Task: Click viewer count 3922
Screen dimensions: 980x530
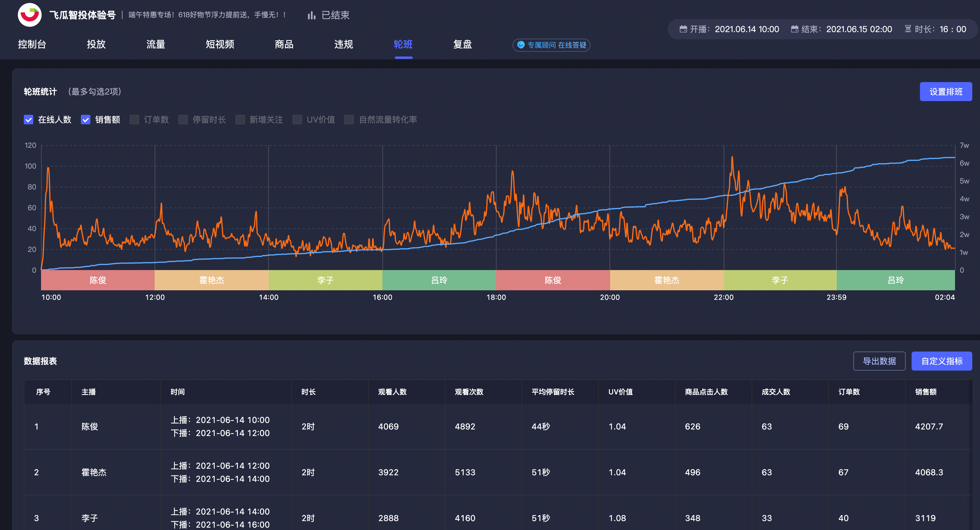Action: pyautogui.click(x=388, y=473)
